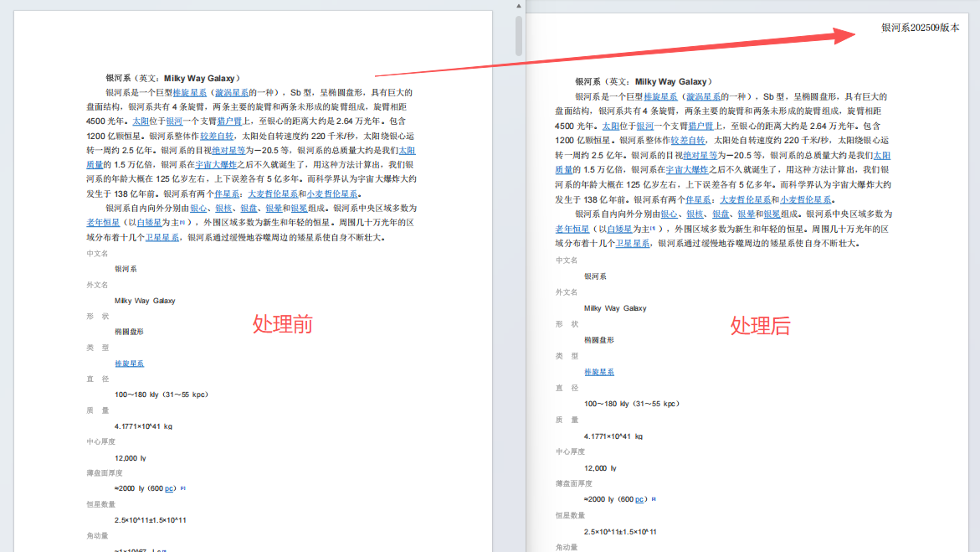Click the 白矮星 link in the right pane
The height and width of the screenshot is (552, 980).
(x=616, y=229)
